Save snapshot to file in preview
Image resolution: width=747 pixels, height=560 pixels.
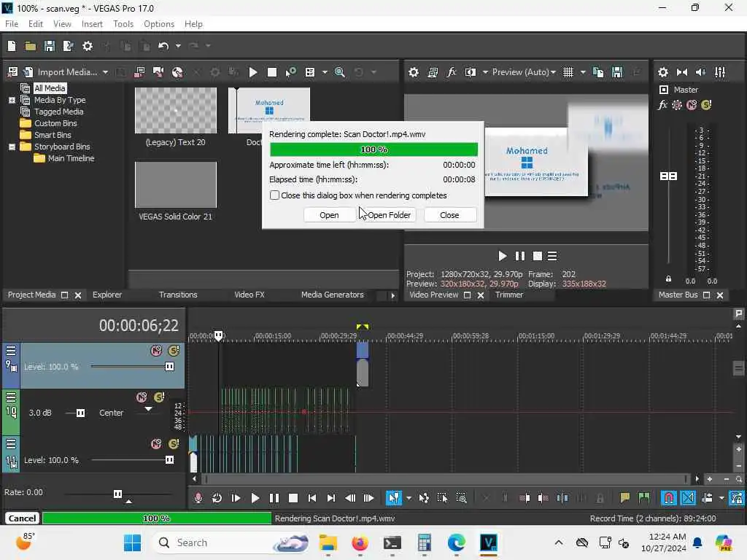(617, 72)
